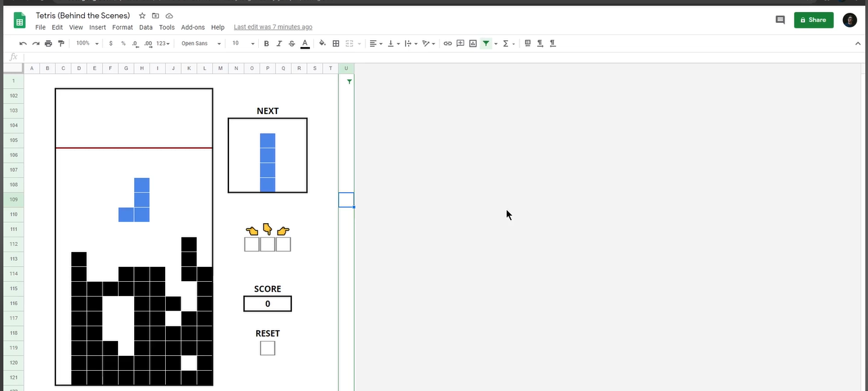Viewport: 868px width, 391px height.
Task: Tick the move-right checkbox under right hand
Action: pyautogui.click(x=283, y=244)
